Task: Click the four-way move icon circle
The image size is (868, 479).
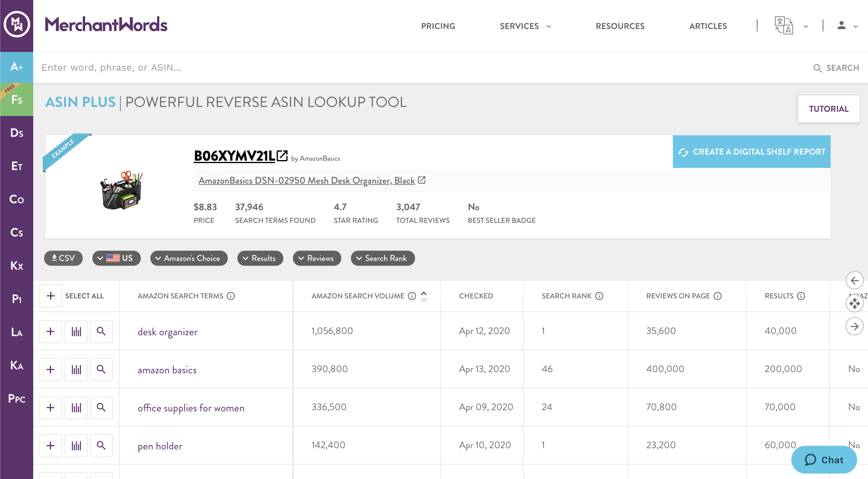Action: coord(854,304)
